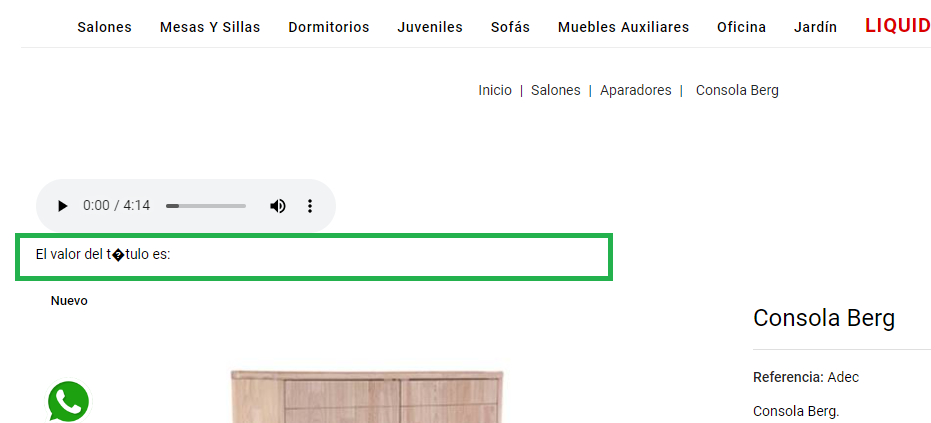Click the Consola Berg product title
Screen dimensions: 931x423
tap(824, 318)
